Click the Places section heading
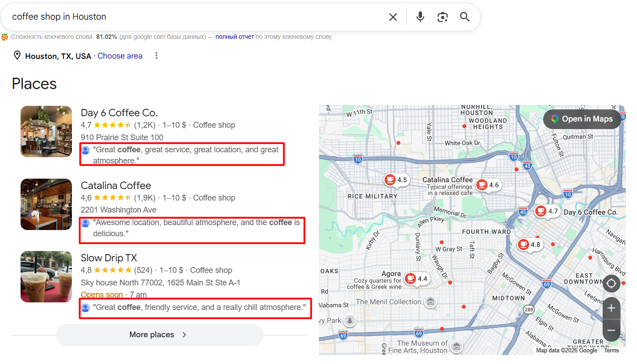 (34, 84)
